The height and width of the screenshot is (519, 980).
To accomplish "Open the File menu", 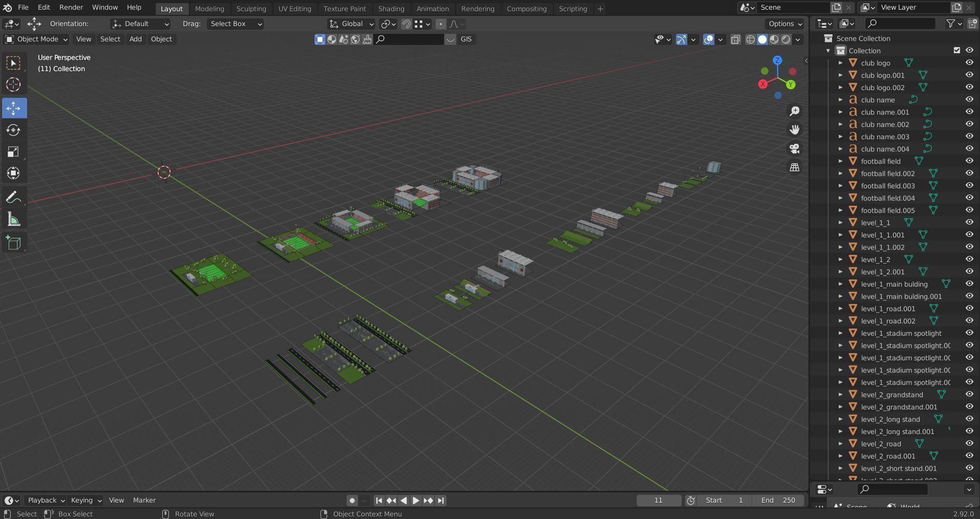I will click(x=23, y=8).
